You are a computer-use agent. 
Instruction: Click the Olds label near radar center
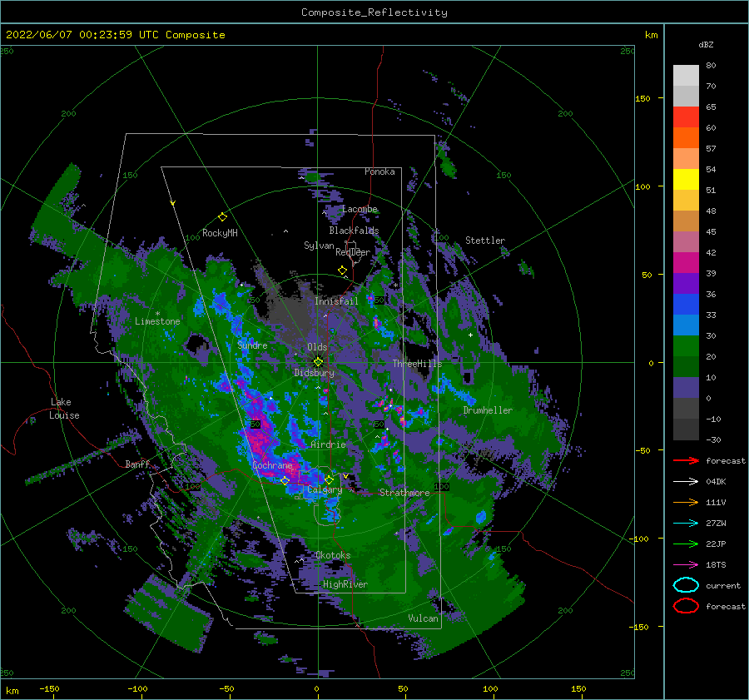317,347
